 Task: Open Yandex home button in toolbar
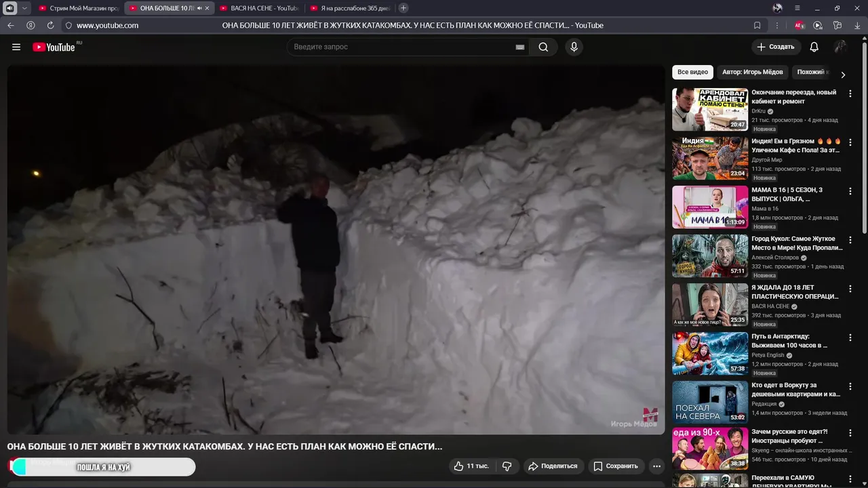point(31,25)
